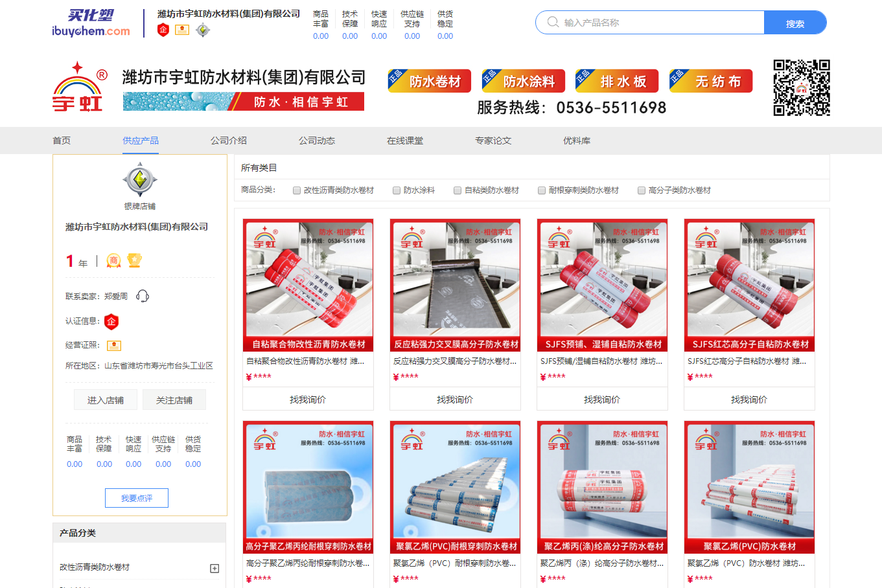Expand 改性沥青类防水卷材 in product categories
This screenshot has height=588, width=882.
click(x=215, y=568)
